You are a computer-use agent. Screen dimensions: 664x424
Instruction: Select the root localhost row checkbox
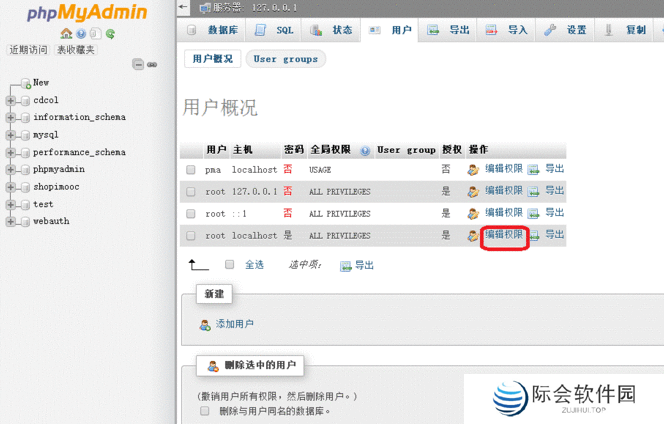click(x=191, y=236)
